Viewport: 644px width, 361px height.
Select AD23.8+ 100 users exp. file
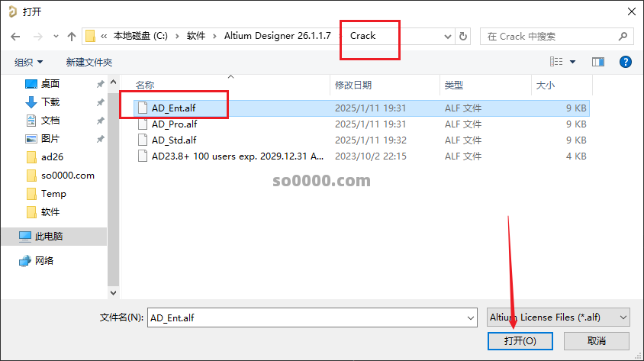tap(362, 156)
